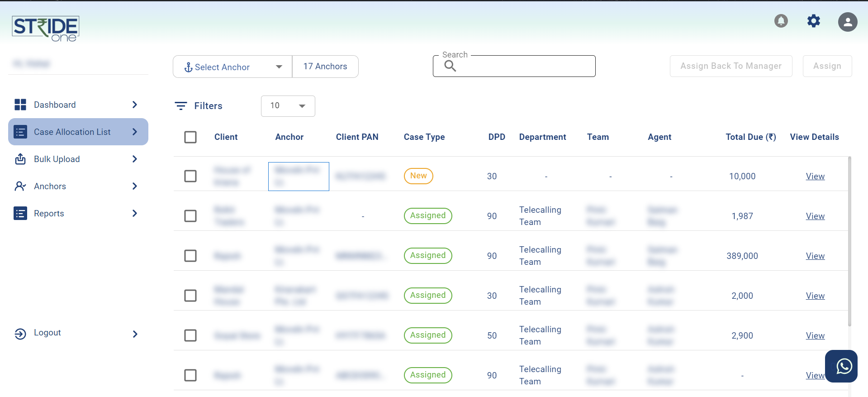Screen dimensions: 868x397
Task: Expand the Dashboard menu chevron
Action: tap(135, 105)
